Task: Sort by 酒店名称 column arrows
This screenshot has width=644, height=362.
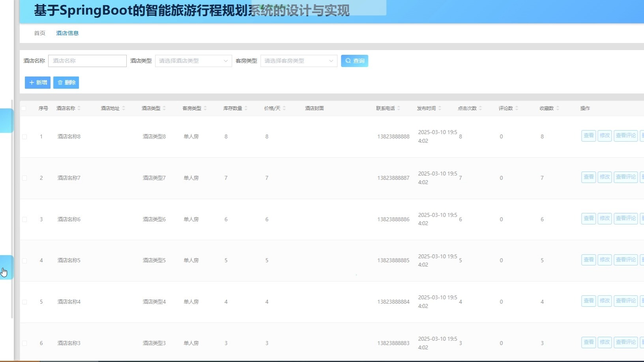Action: tap(79, 108)
